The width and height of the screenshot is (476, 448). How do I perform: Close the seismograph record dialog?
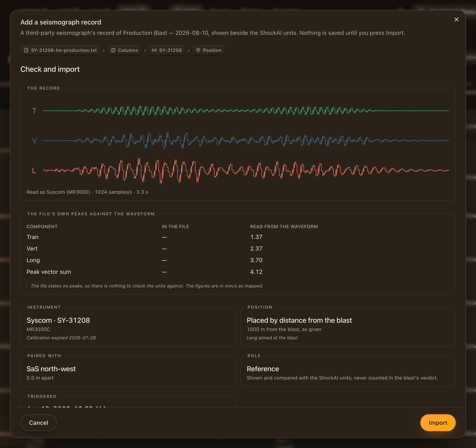[x=456, y=20]
